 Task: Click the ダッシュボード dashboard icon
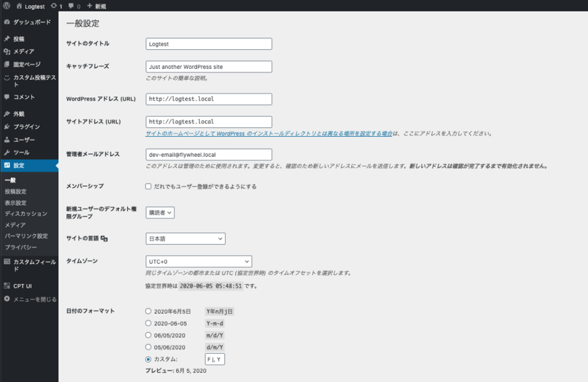click(x=7, y=22)
